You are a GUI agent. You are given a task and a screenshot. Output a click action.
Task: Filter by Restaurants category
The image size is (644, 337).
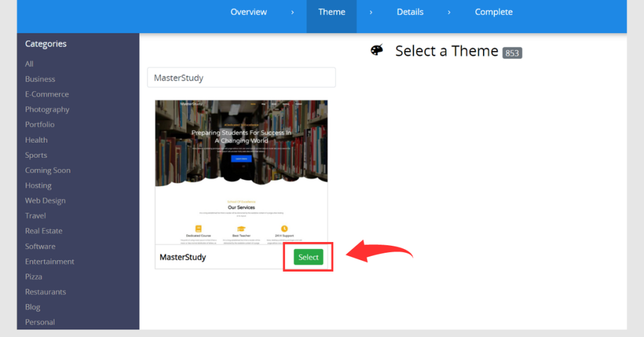click(45, 292)
